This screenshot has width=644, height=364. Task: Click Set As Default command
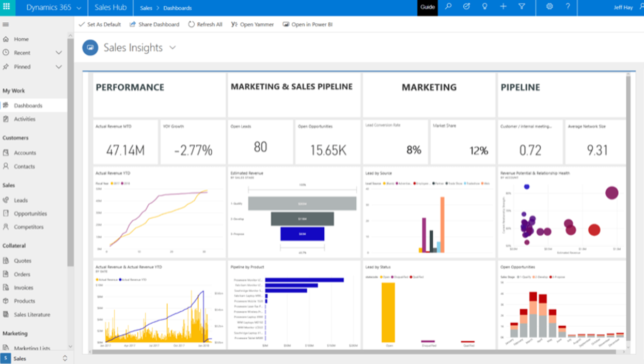coord(100,24)
